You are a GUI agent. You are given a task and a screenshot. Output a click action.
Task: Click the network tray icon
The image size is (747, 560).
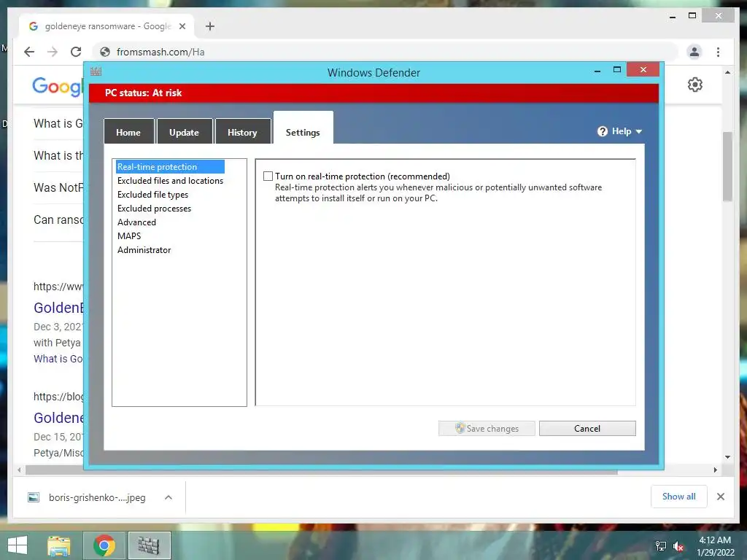click(660, 546)
